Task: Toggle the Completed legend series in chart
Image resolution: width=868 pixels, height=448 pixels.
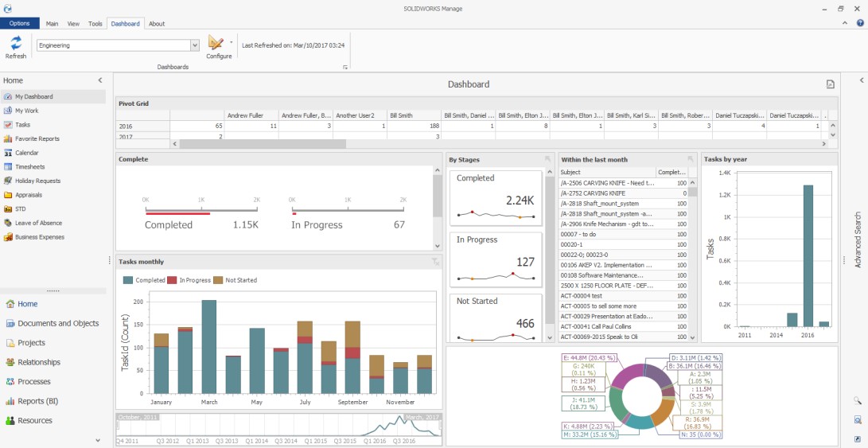Action: pyautogui.click(x=145, y=280)
